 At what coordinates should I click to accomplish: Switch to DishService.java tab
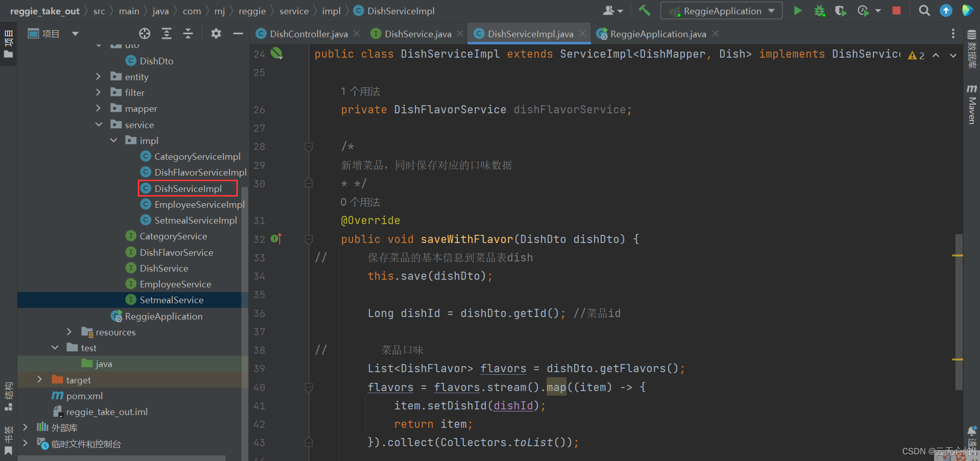pos(418,34)
